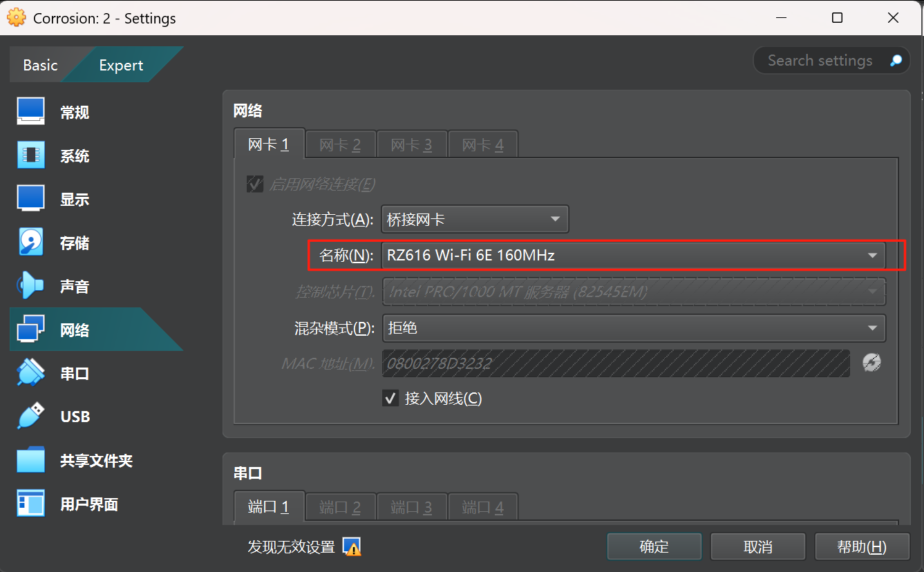
Task: Expand the 混杂模式 dropdown showing 拒绝
Action: (633, 328)
